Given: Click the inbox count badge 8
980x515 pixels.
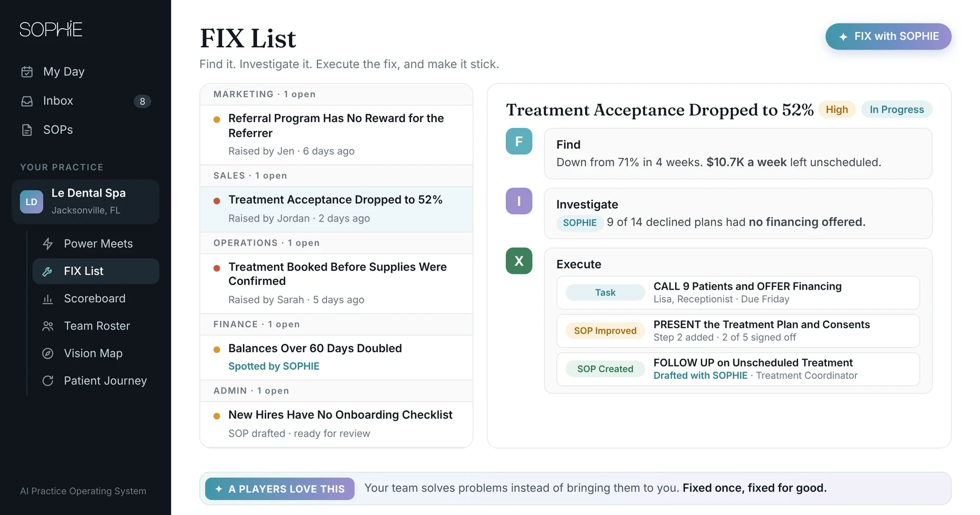Looking at the screenshot, I should pos(143,101).
